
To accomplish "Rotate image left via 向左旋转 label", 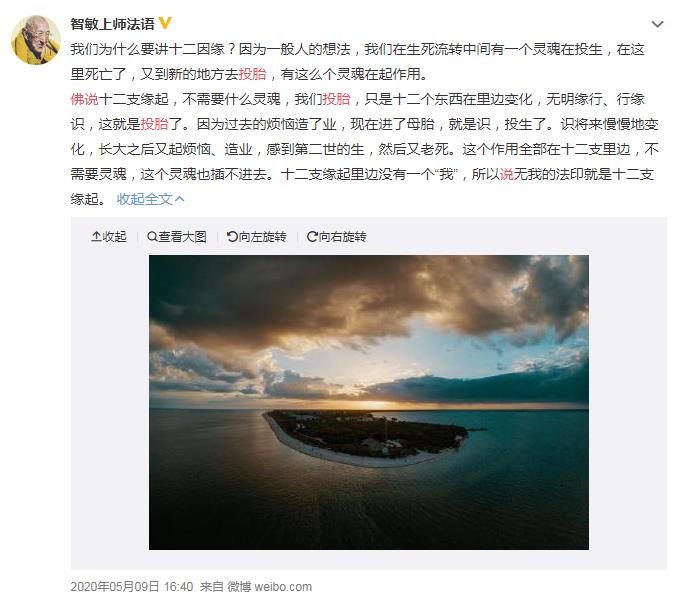I will tap(262, 237).
